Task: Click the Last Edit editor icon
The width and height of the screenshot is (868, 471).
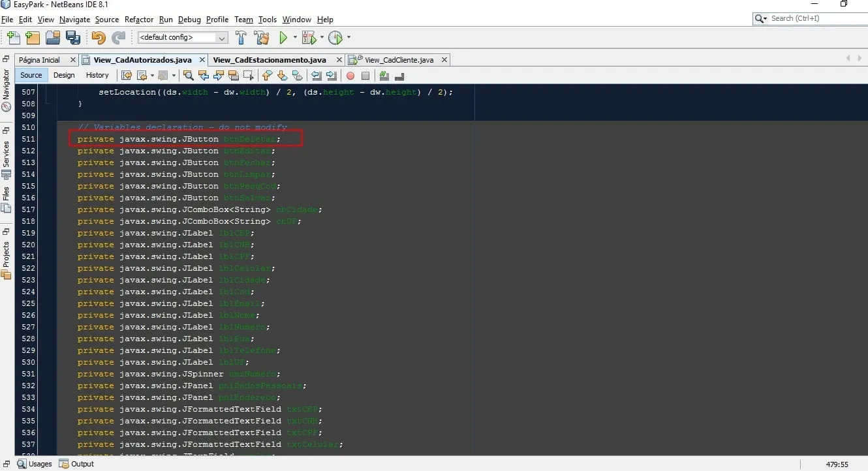Action: 127,76
